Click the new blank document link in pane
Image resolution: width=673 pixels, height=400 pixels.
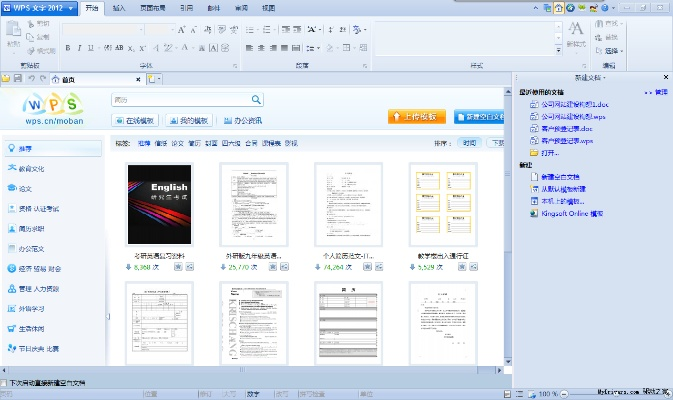tap(560, 177)
